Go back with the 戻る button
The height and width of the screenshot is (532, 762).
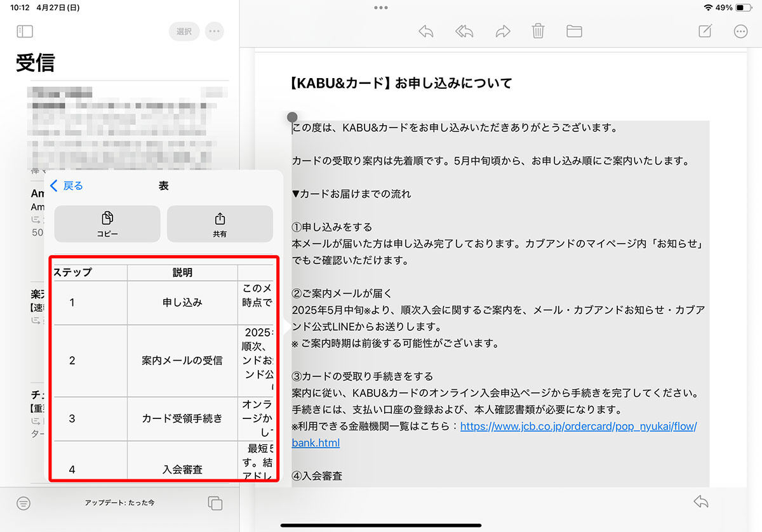67,186
